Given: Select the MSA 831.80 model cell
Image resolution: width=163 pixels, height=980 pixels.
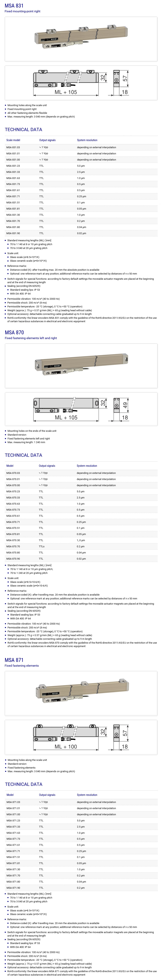Looking at the screenshot, I should pyautogui.click(x=13, y=227).
